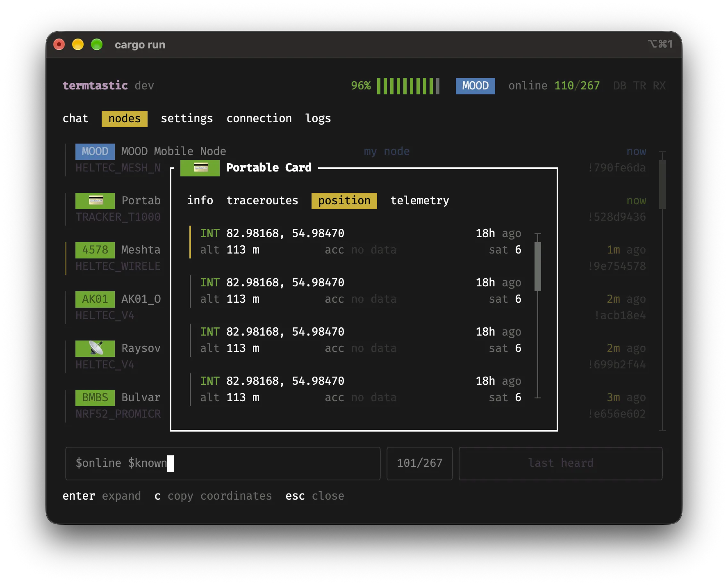
Task: Open the telemetry tab
Action: click(x=420, y=201)
